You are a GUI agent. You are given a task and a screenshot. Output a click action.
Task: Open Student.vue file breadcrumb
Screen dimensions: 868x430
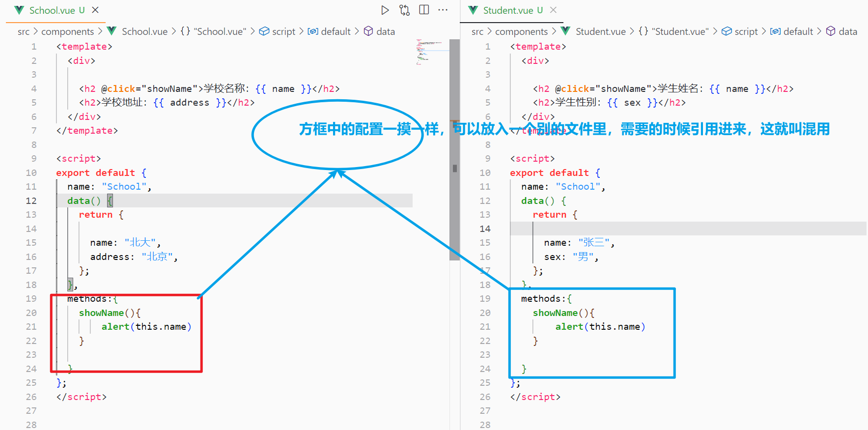click(600, 31)
